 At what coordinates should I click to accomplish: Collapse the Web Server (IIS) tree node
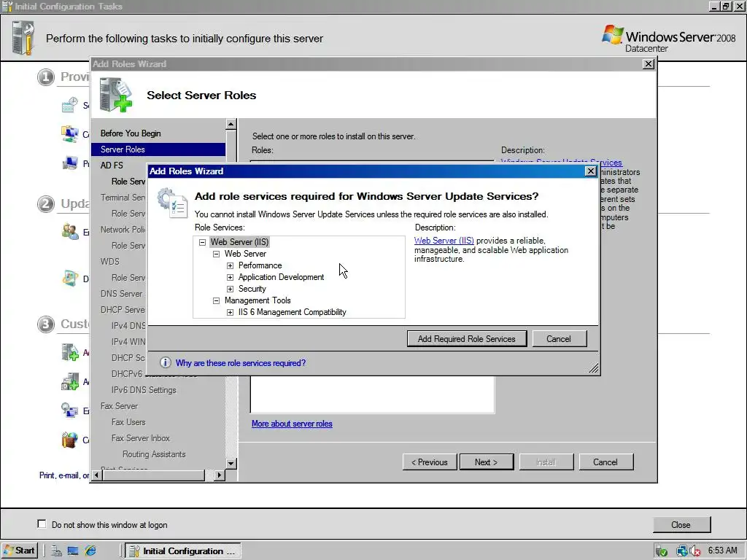coord(203,242)
